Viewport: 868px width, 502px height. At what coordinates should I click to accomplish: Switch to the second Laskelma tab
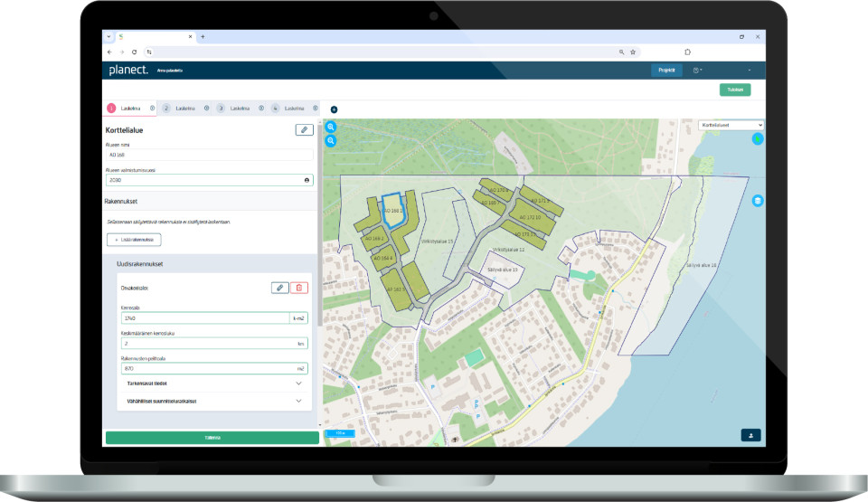pos(185,108)
